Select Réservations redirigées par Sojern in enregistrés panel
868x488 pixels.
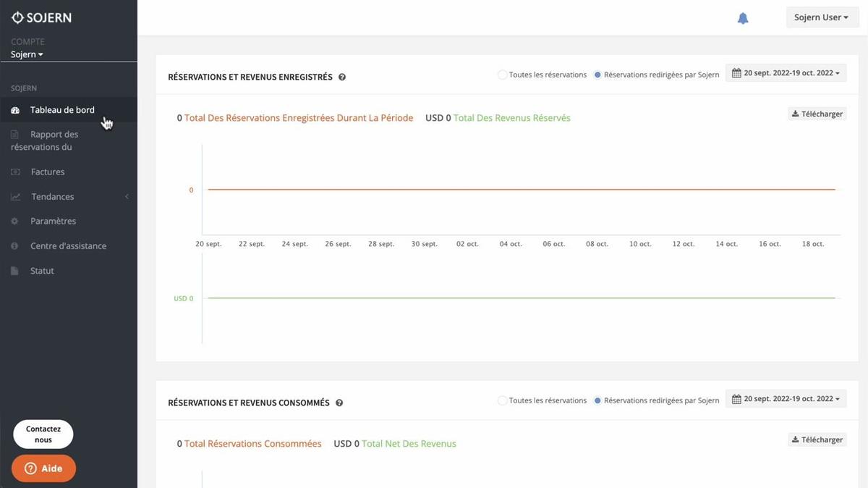597,75
